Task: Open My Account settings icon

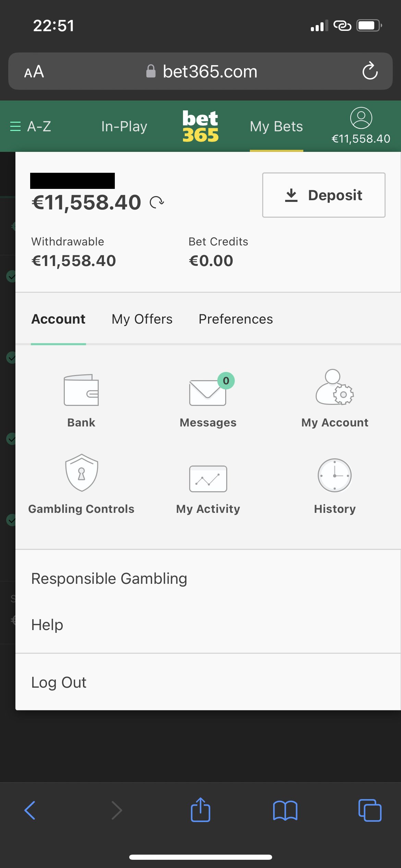Action: tap(335, 387)
